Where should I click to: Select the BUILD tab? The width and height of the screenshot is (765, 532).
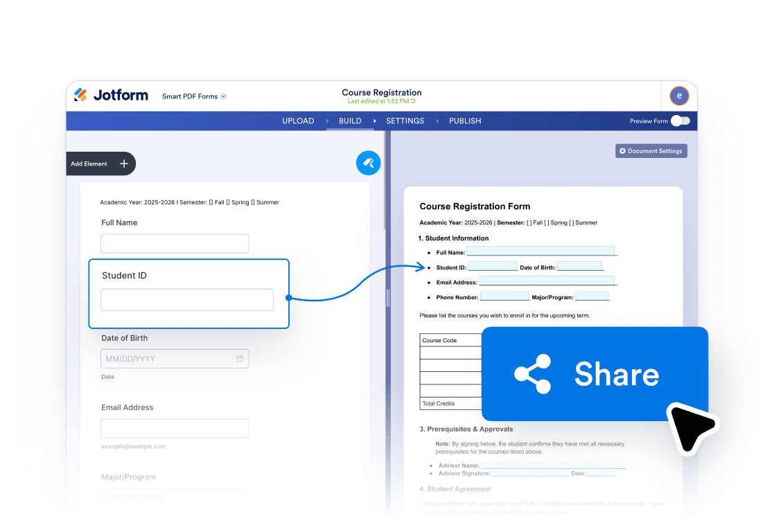(x=350, y=121)
